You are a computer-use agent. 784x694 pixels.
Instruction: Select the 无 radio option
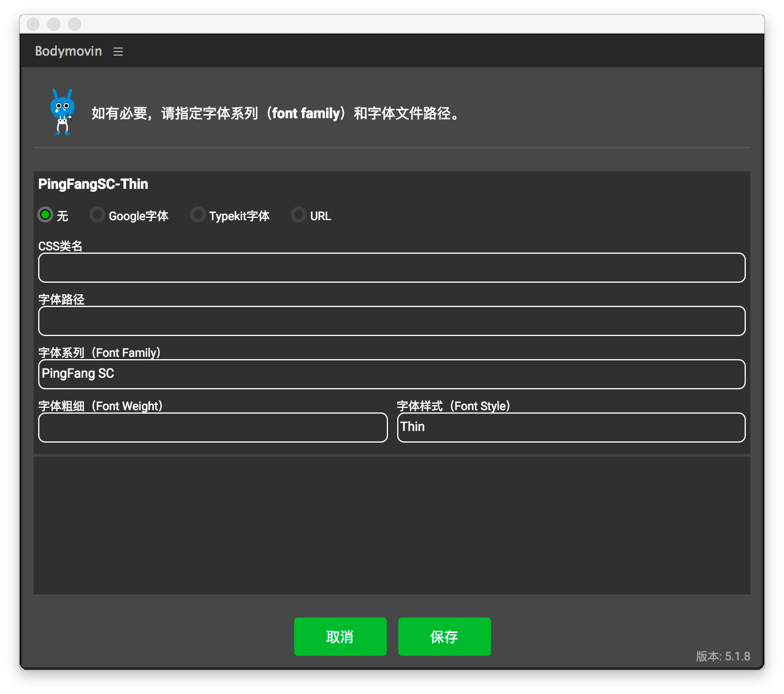point(45,214)
